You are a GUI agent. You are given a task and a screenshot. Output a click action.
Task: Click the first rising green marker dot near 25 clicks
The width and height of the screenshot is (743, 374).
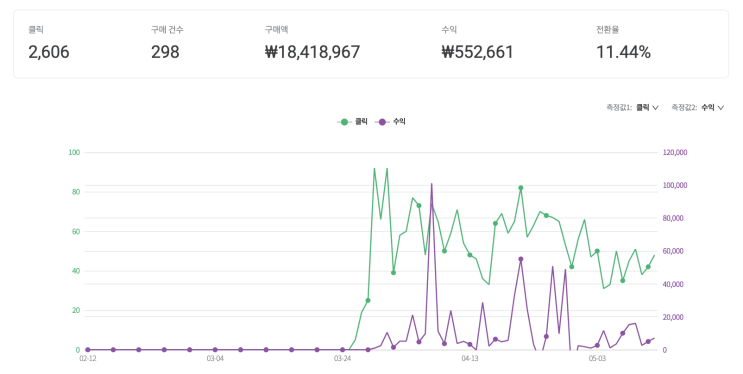pyautogui.click(x=368, y=301)
